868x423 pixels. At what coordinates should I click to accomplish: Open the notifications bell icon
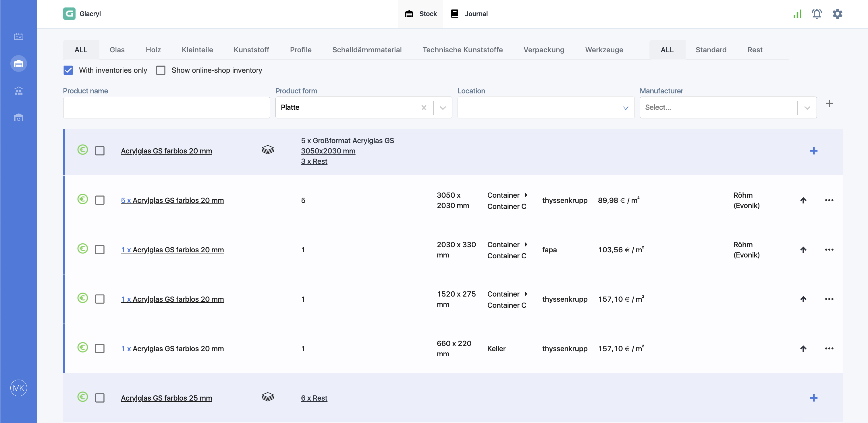pyautogui.click(x=817, y=14)
